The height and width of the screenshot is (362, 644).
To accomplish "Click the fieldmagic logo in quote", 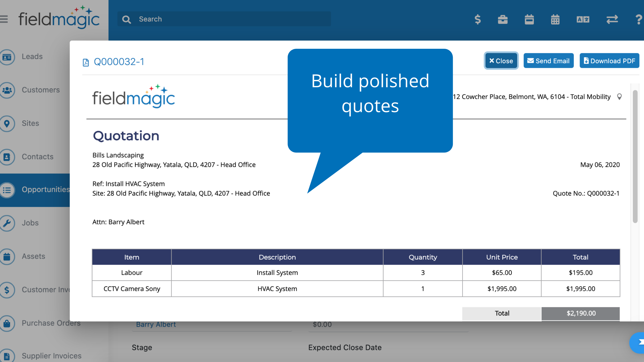I will (x=134, y=96).
